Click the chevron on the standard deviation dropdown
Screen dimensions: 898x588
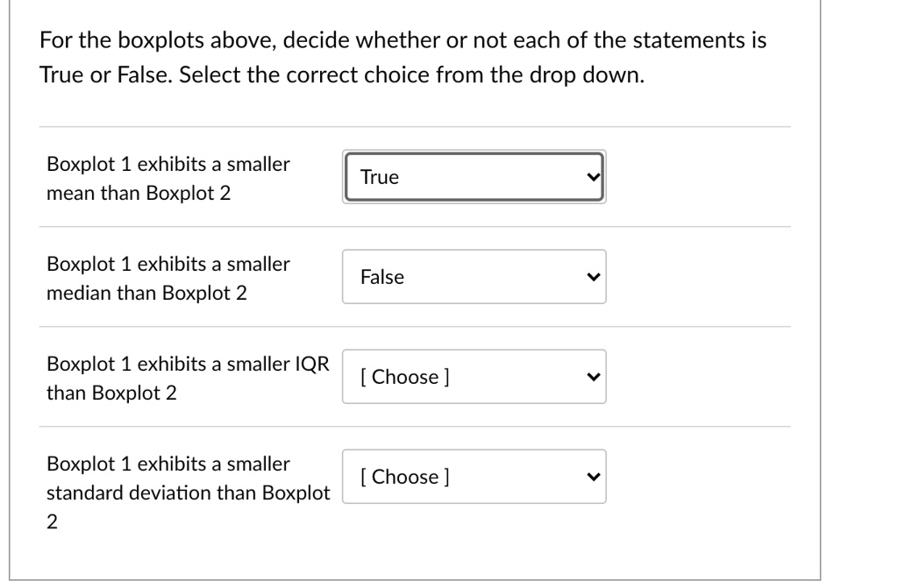tap(595, 476)
